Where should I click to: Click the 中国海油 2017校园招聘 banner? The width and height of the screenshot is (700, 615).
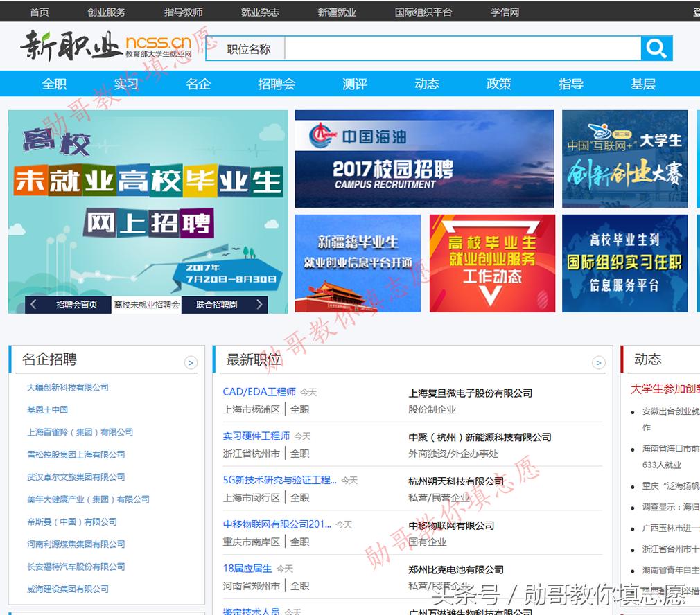[423, 159]
